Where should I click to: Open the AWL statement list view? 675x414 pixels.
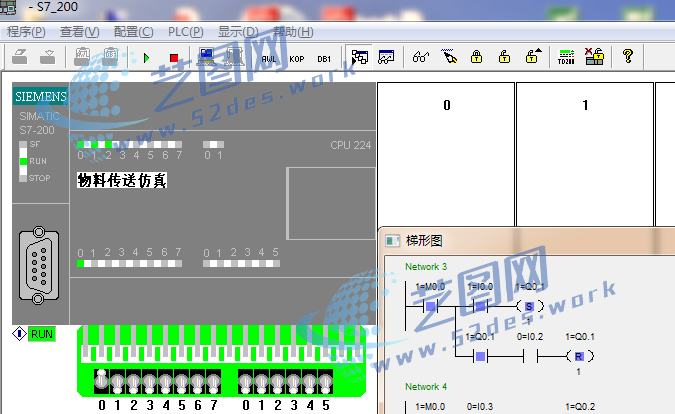[269, 59]
